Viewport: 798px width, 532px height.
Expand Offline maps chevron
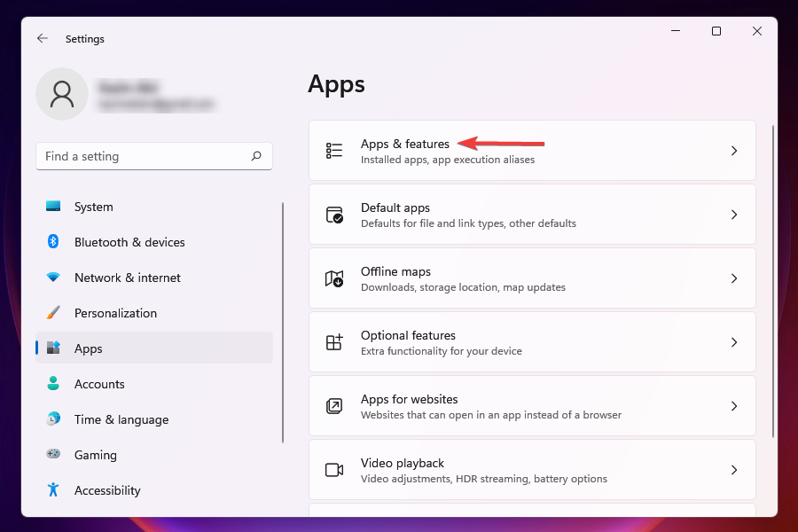734,278
